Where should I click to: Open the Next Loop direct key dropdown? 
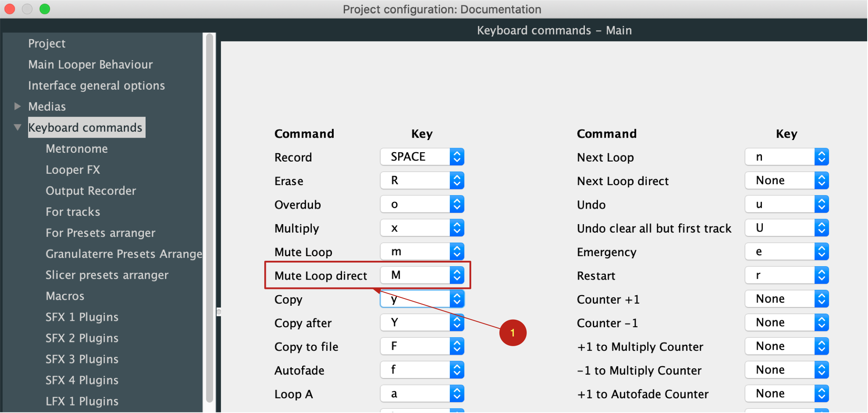point(787,180)
